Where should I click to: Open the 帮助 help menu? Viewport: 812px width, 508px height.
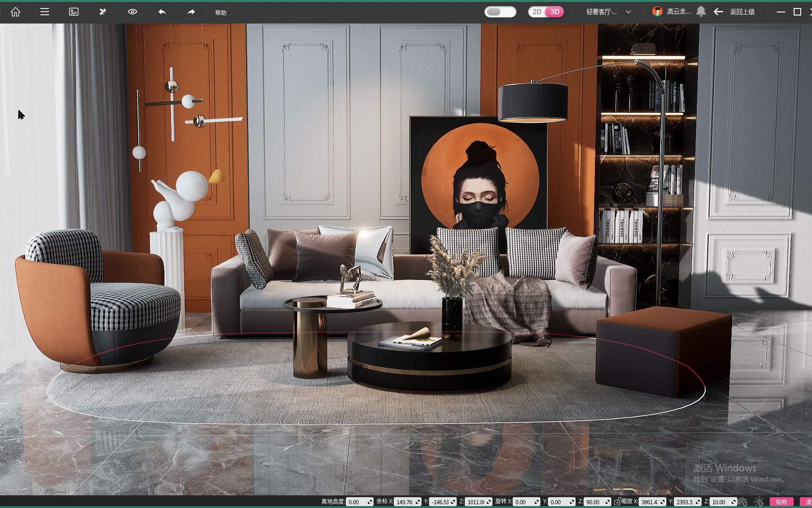[221, 13]
